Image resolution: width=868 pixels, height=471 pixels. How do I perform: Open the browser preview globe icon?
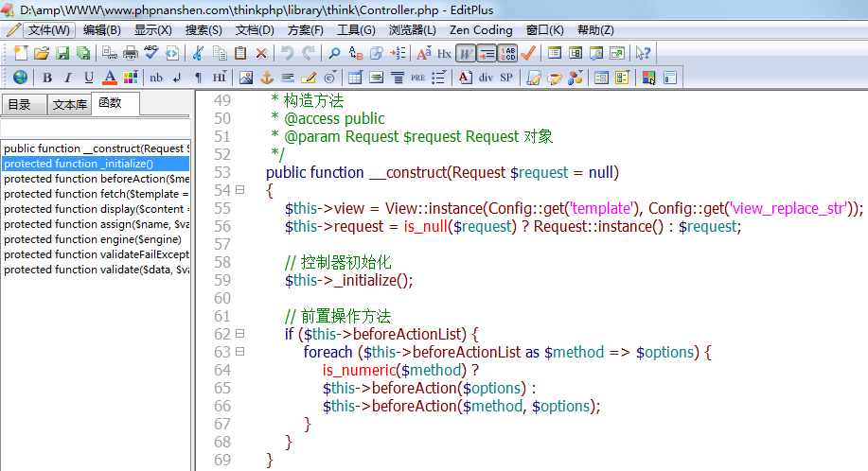coord(20,78)
